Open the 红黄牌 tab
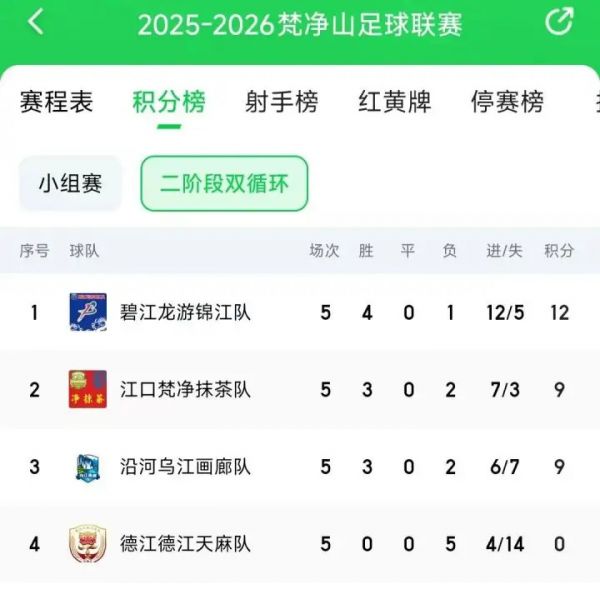This screenshot has width=600, height=614. click(394, 101)
